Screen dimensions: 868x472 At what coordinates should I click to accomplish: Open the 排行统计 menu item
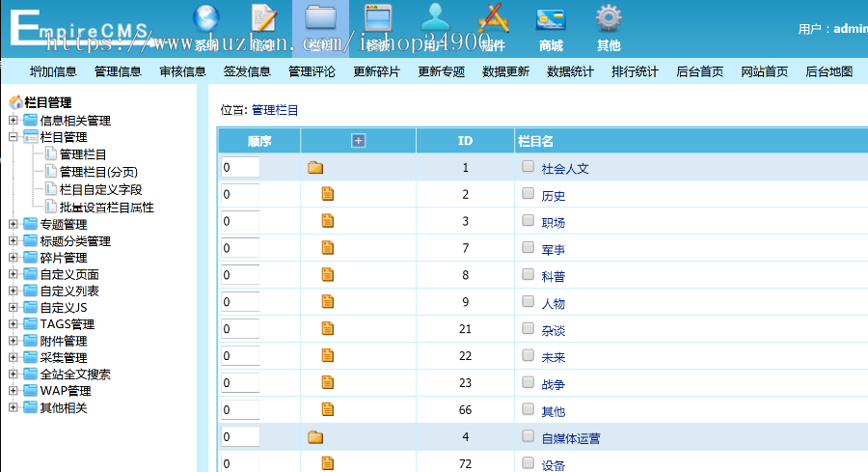tap(635, 71)
